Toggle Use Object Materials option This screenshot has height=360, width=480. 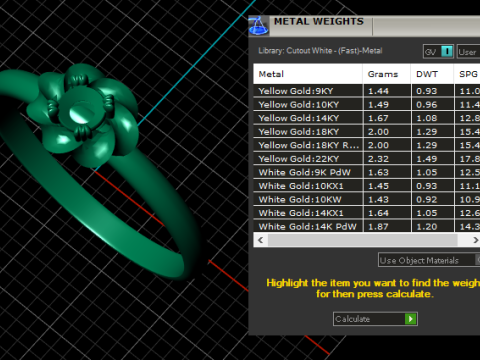(429, 260)
